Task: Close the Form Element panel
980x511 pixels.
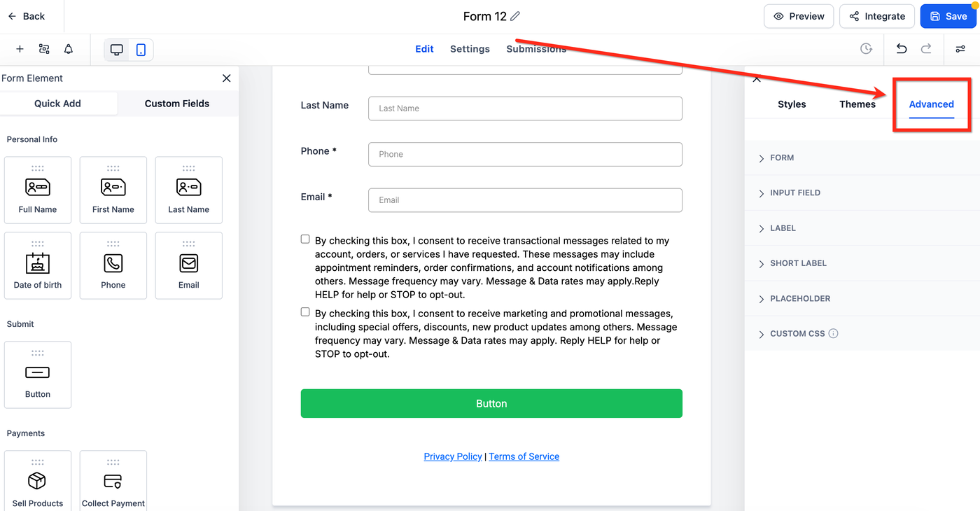Action: coord(226,78)
